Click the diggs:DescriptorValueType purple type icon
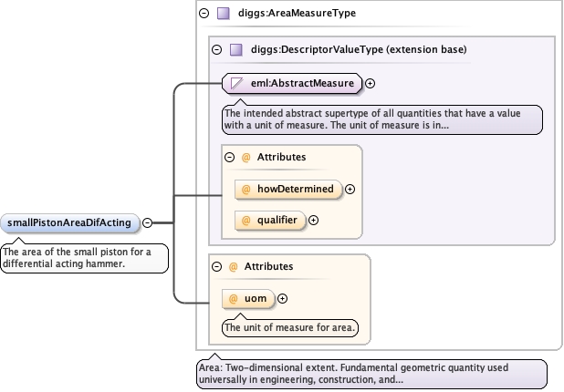Image resolution: width=564 pixels, height=392 pixels. (x=235, y=50)
